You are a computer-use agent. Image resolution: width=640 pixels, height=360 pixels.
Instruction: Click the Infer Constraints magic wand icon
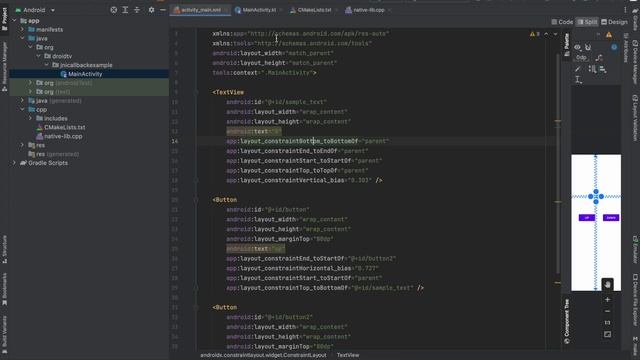[578, 69]
